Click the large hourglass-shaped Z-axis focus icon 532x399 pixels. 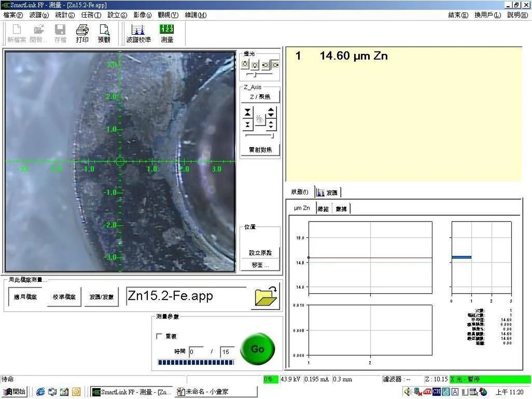click(248, 113)
